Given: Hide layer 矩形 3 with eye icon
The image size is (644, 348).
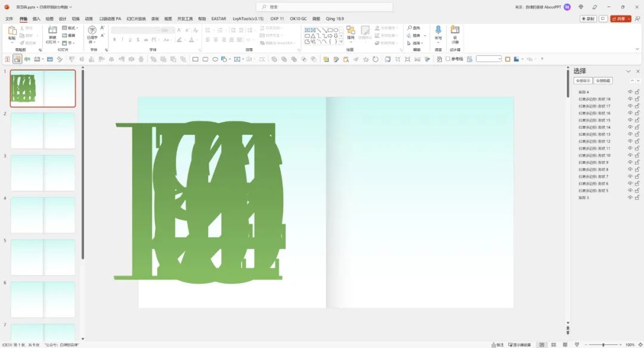Looking at the screenshot, I should pos(630,198).
